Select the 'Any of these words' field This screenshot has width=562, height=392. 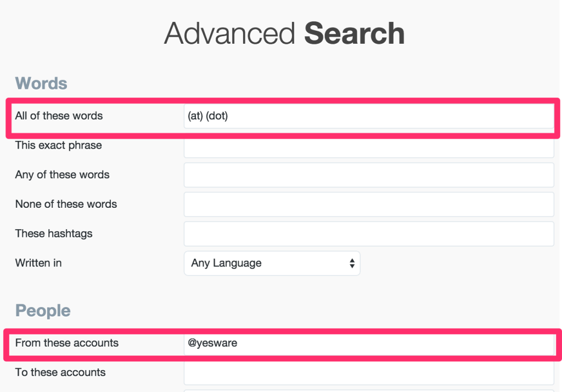[x=369, y=175]
